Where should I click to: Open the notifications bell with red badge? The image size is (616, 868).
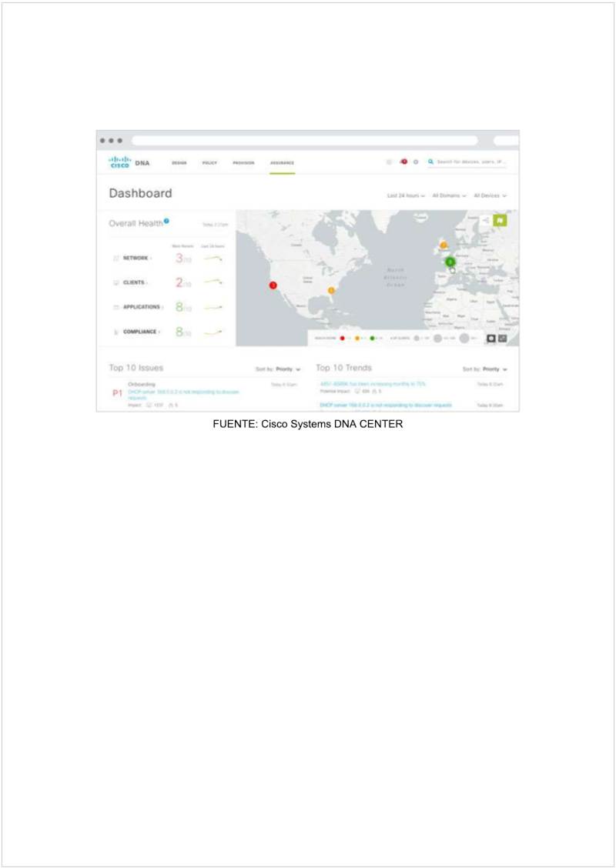403,162
